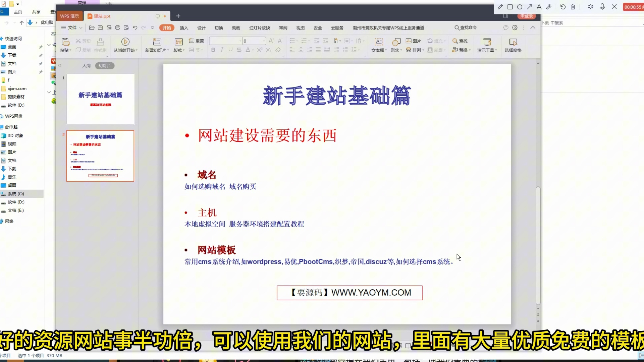The image size is (644, 362).
Task: Click the vertical scrollbar thumb of slide editor
Action: [x=538, y=246]
